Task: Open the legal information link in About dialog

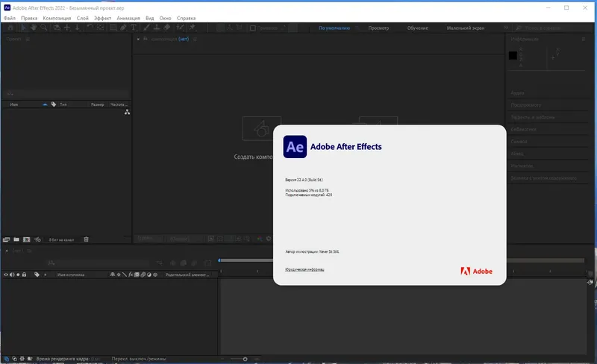Action: 304,269
